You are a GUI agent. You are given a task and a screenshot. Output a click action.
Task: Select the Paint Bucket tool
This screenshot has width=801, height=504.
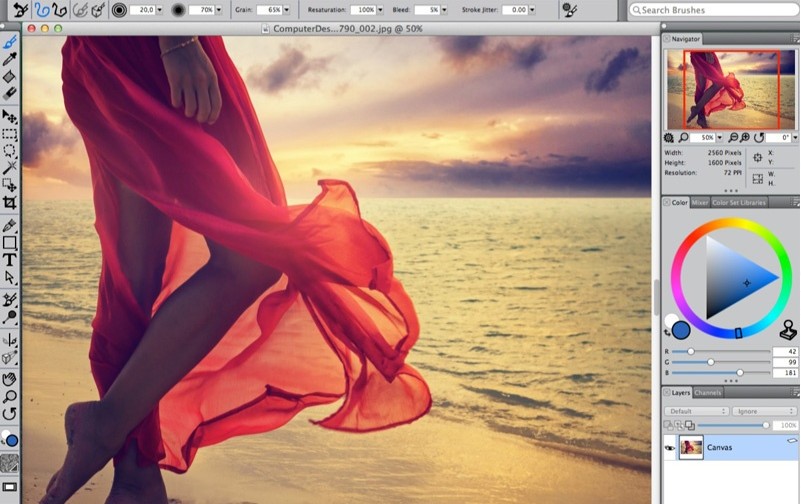click(10, 77)
